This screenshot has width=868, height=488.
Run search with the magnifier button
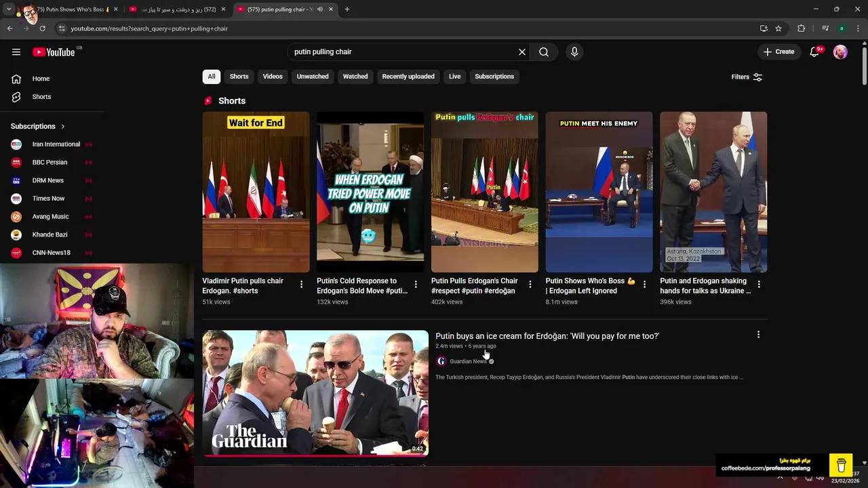544,52
